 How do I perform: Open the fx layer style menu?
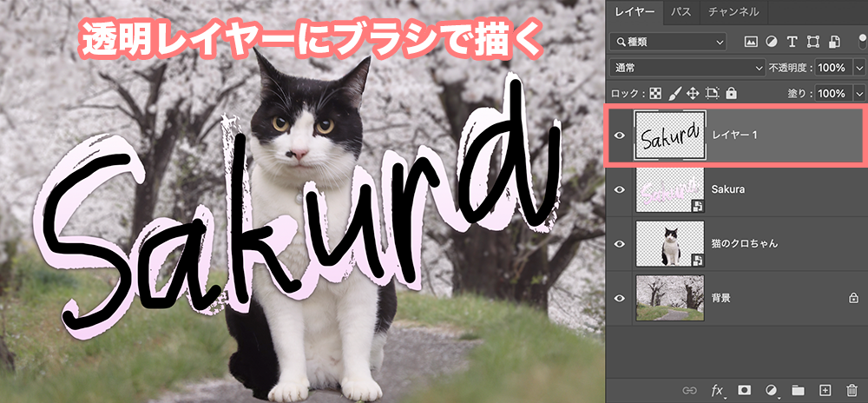point(718,390)
